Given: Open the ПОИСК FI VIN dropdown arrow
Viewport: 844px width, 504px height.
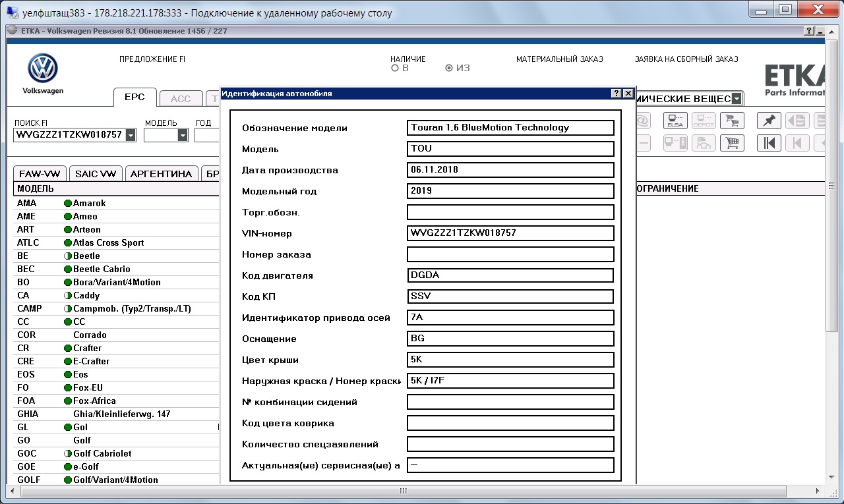Looking at the screenshot, I should click(131, 134).
